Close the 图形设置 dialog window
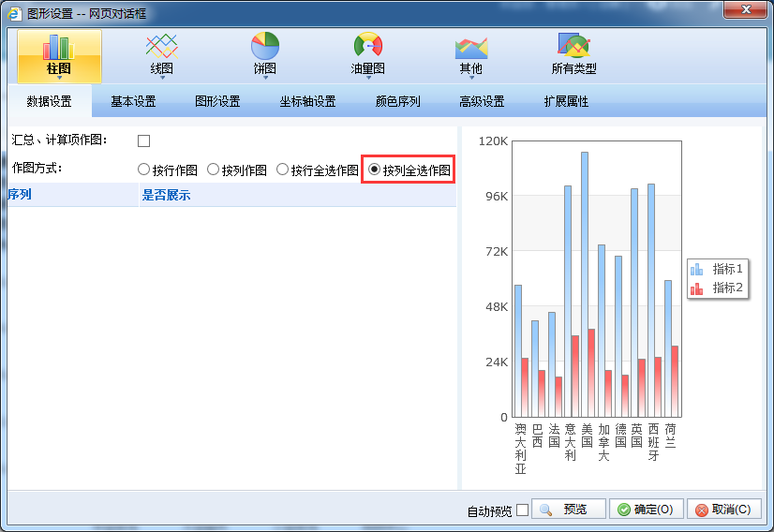 coord(746,8)
